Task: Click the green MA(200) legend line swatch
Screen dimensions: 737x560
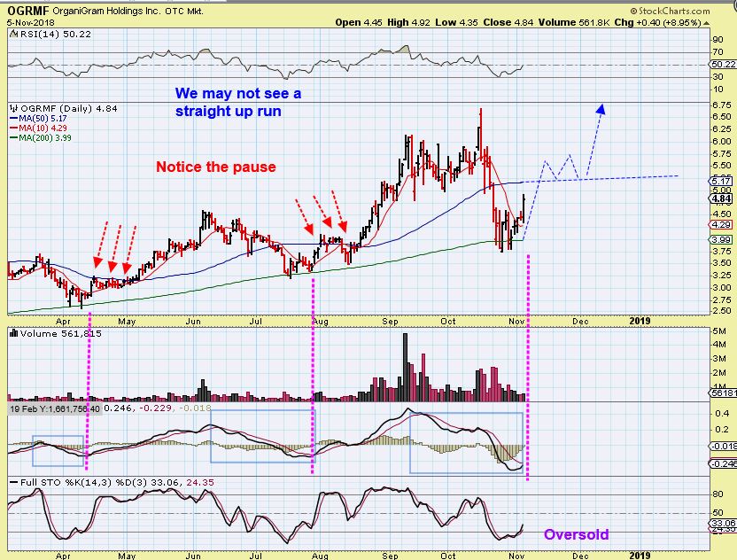Action: [14, 137]
